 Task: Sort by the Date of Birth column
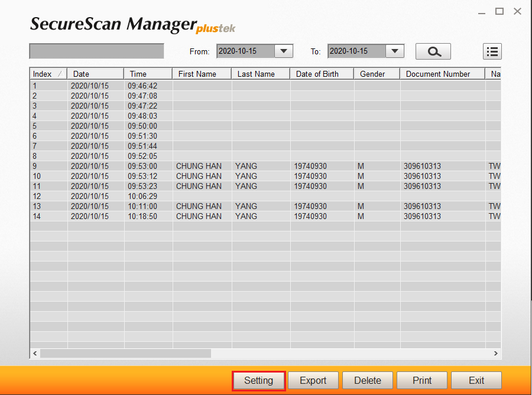[322, 74]
